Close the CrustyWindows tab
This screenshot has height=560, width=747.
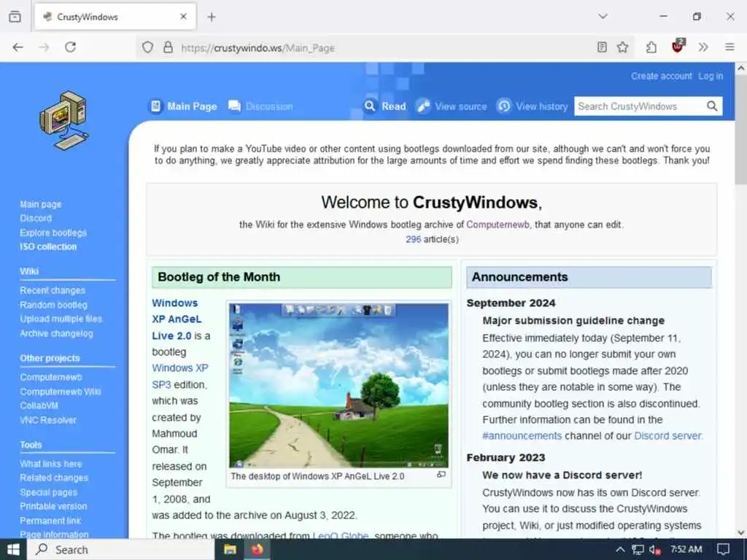coord(183,17)
